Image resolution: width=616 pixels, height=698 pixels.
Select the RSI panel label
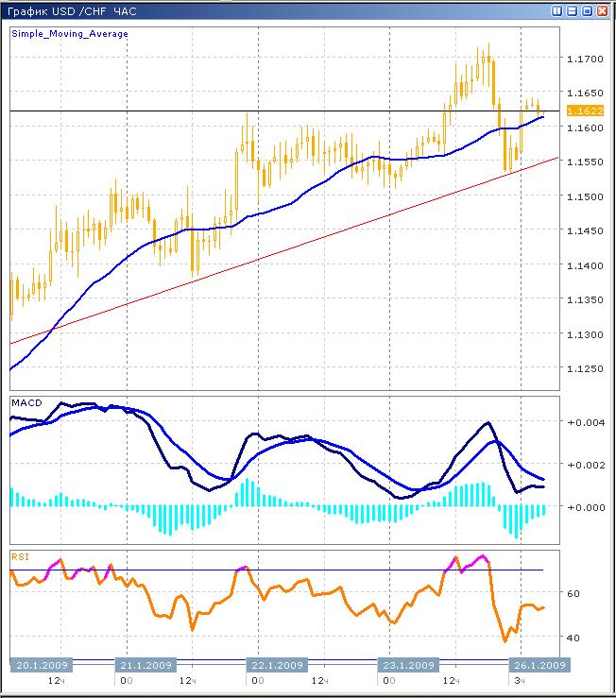[x=20, y=556]
